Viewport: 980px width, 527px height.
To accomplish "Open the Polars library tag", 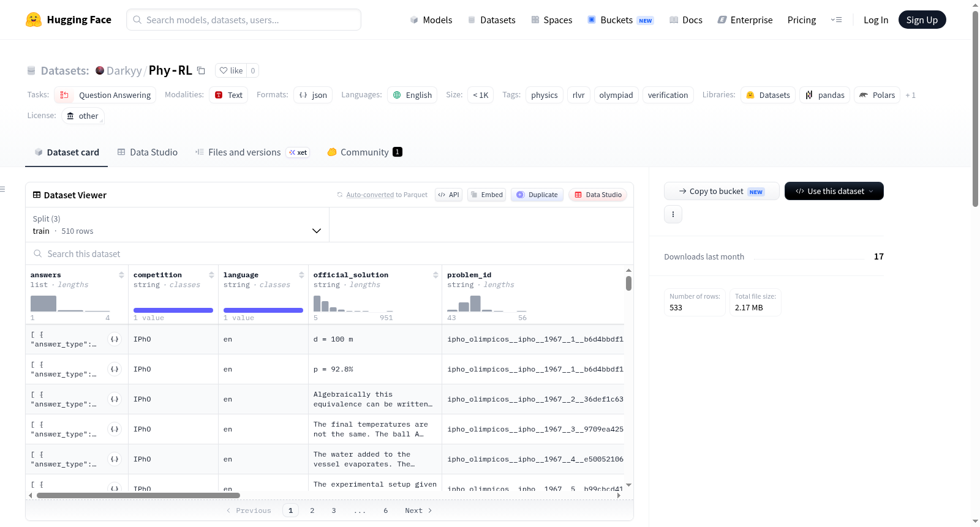I will 877,95.
